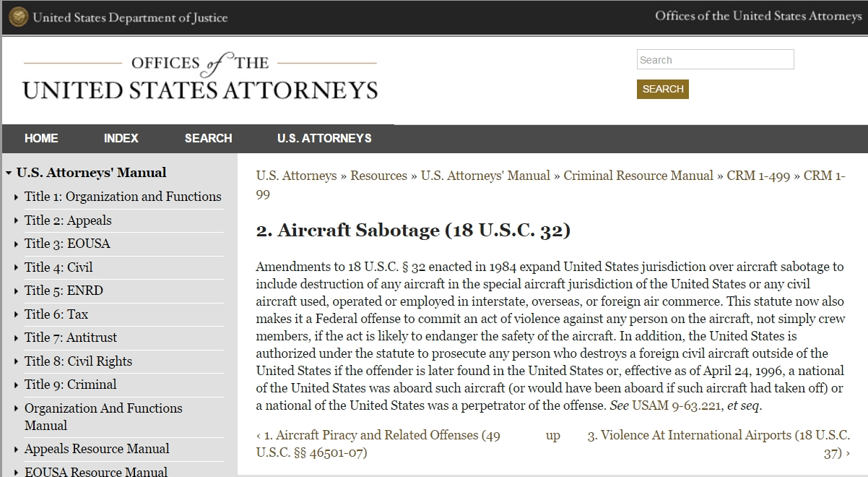The width and height of the screenshot is (868, 477).
Task: Follow the USAM 9-63.221 link
Action: (677, 405)
